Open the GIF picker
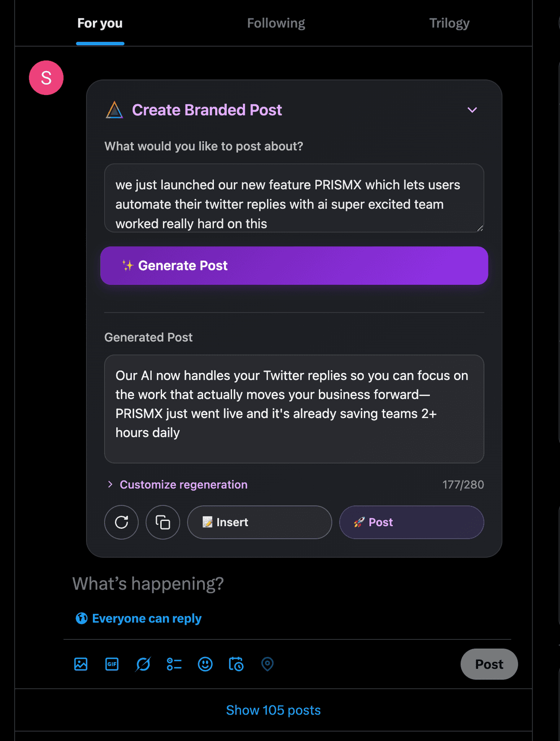Viewport: 560px width, 741px height. 111,664
